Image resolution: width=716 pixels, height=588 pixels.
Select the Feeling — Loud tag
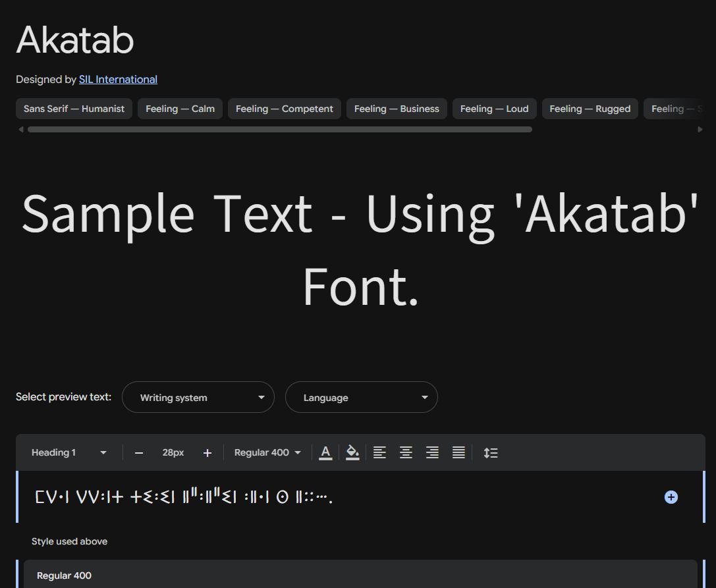(495, 109)
